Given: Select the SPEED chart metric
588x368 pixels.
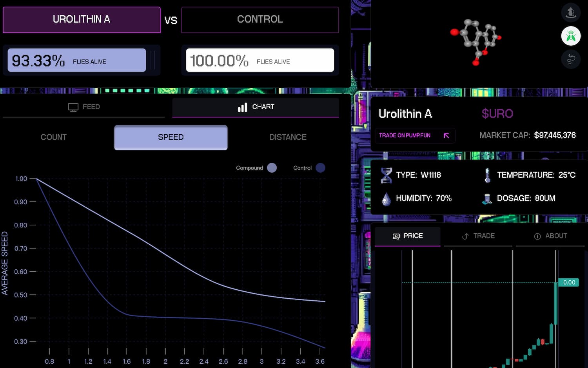Looking at the screenshot, I should click(171, 137).
